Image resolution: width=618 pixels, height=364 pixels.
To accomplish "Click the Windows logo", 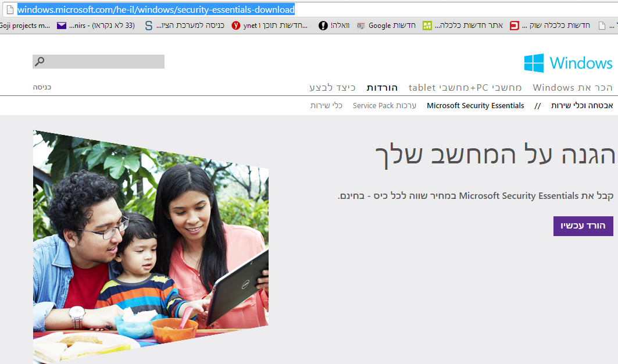I will [569, 63].
